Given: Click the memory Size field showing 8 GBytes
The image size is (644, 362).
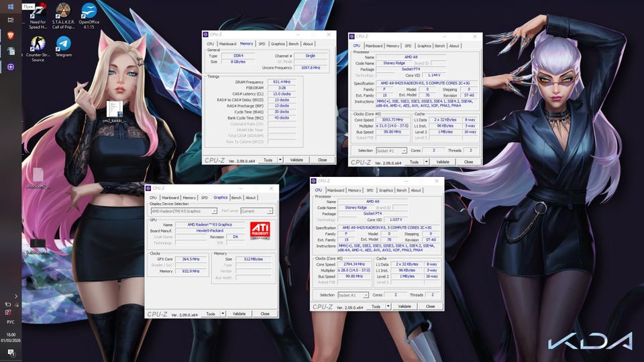Looking at the screenshot, I should click(238, 62).
